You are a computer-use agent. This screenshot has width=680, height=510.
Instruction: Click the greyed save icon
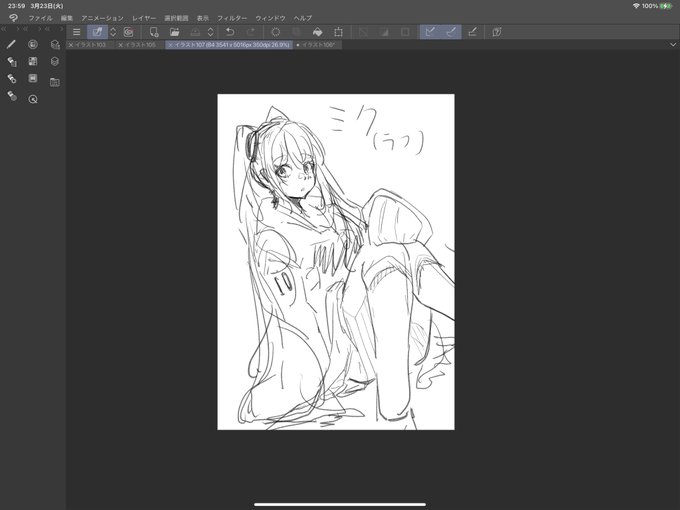tap(195, 32)
